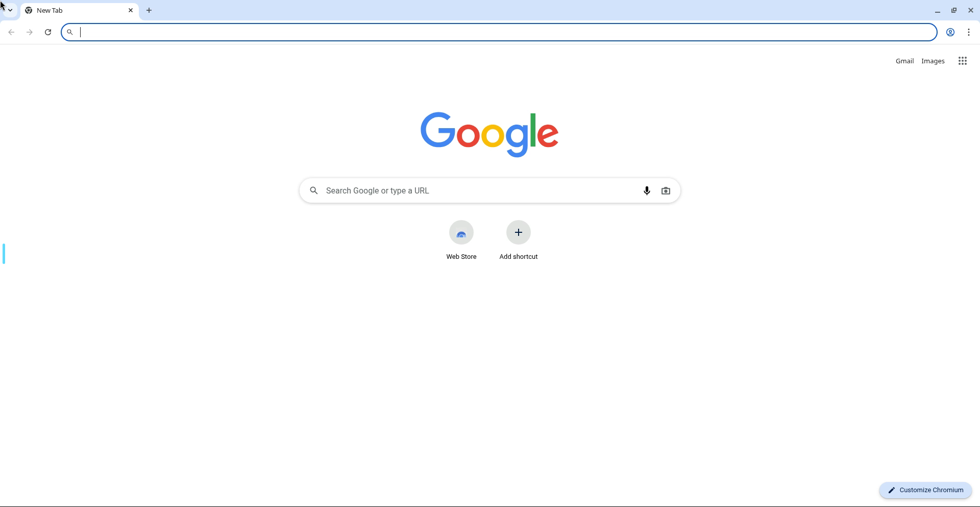Click the address bar field
The height and width of the screenshot is (507, 980).
click(499, 32)
